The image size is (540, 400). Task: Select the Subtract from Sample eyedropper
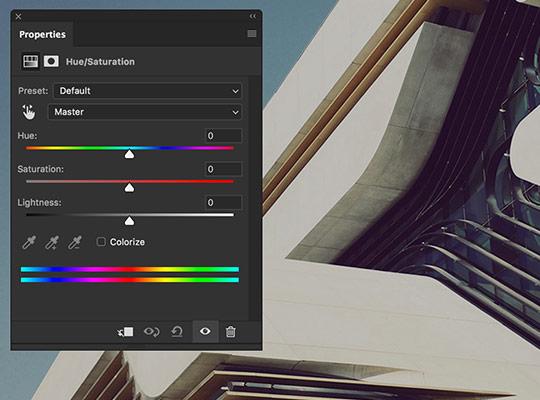coord(74,242)
